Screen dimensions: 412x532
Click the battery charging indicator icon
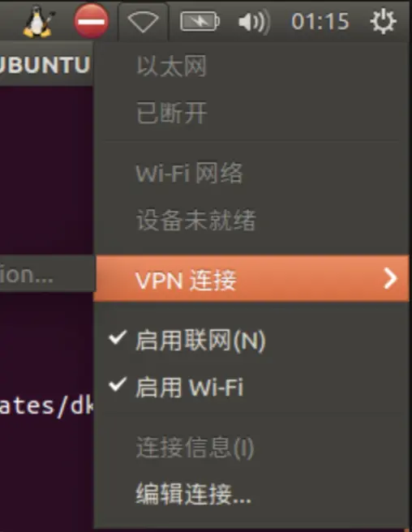(x=200, y=22)
